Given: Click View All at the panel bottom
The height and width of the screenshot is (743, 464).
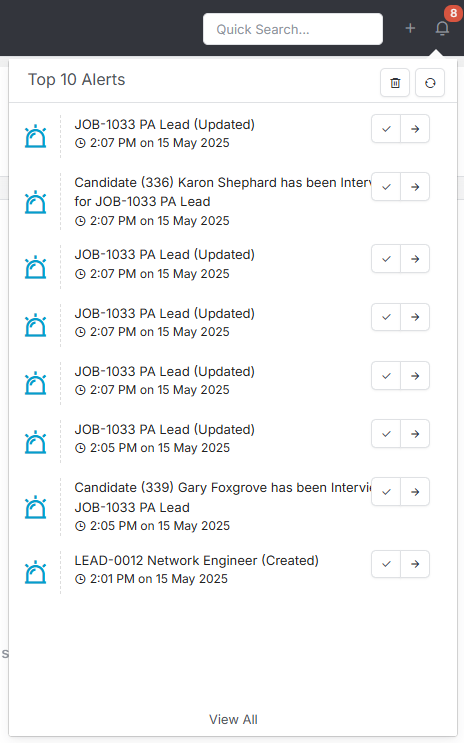Looking at the screenshot, I should [x=233, y=719].
